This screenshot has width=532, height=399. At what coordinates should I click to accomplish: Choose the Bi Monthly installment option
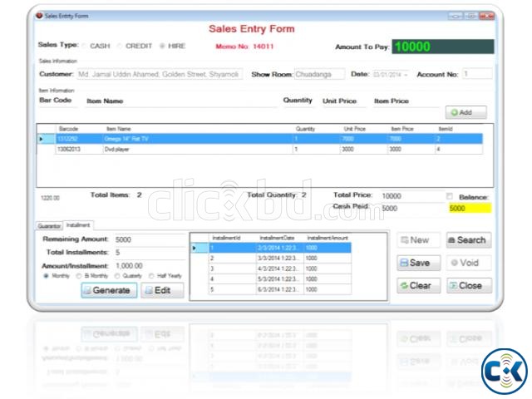click(x=79, y=275)
